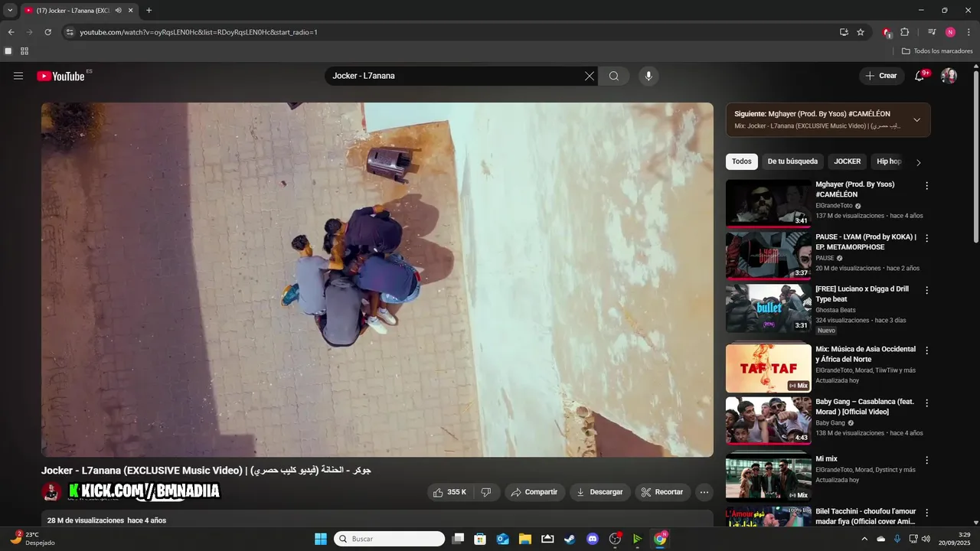
Task: Bookmark this page with the star
Action: 861,32
